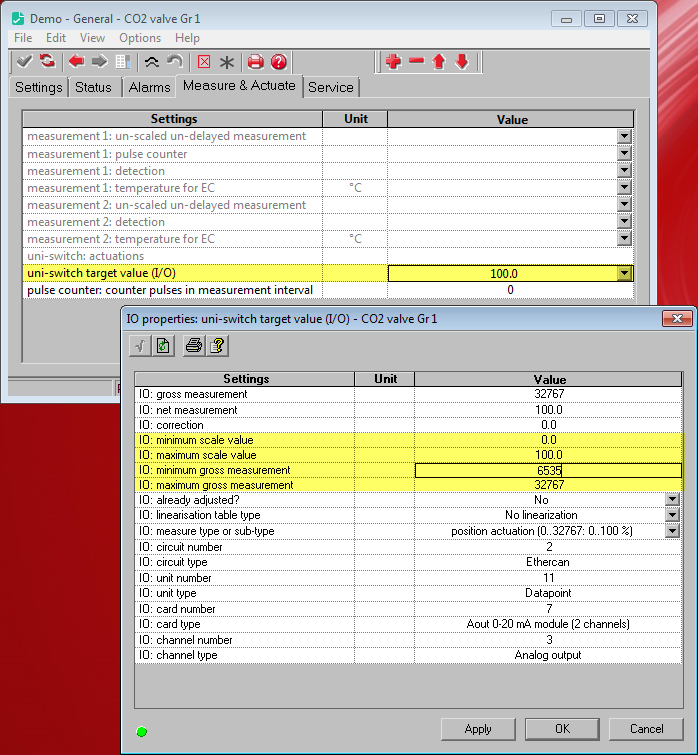698x755 pixels.
Task: Open dropdown for measurement 2: detection
Action: pos(624,221)
